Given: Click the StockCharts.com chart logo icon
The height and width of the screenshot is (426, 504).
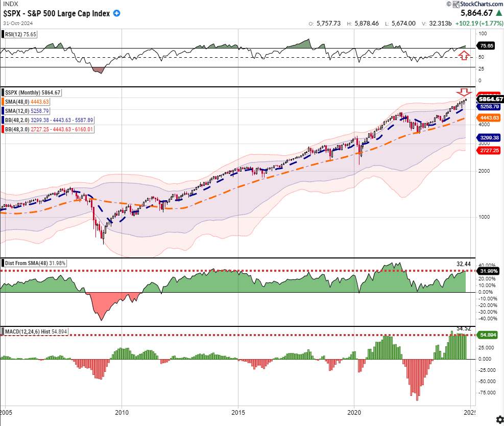Looking at the screenshot, I should pyautogui.click(x=456, y=4).
